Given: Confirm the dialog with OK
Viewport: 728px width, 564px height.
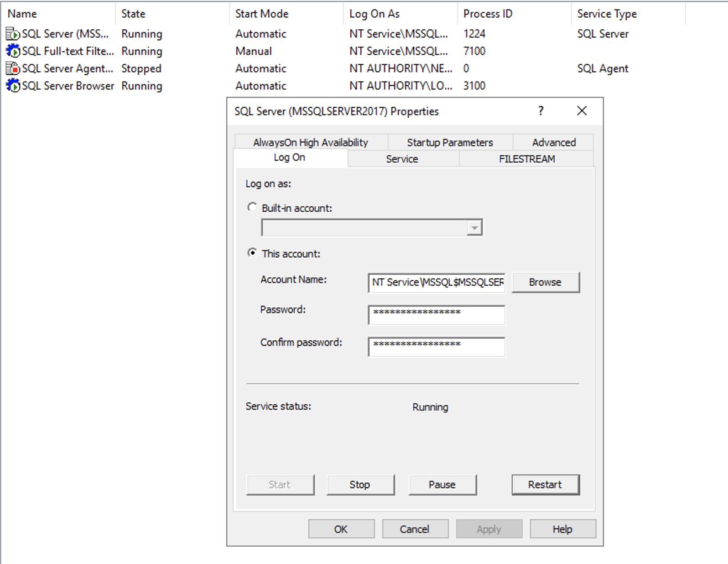Looking at the screenshot, I should pyautogui.click(x=341, y=529).
